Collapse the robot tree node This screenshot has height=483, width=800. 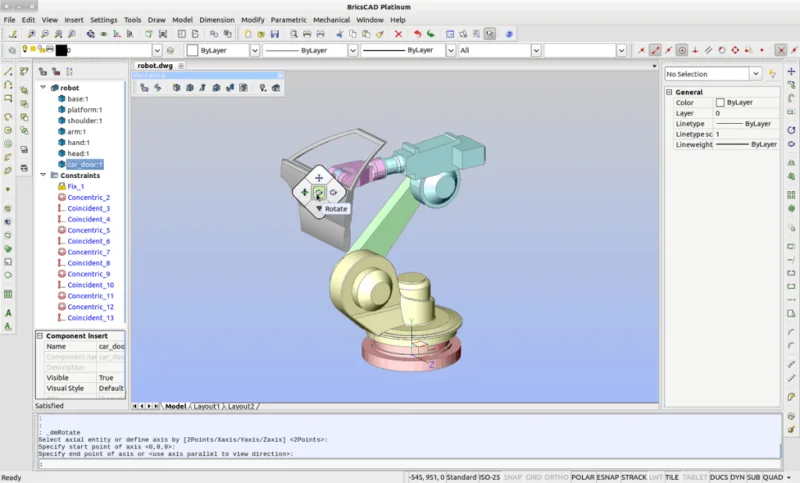(43, 87)
